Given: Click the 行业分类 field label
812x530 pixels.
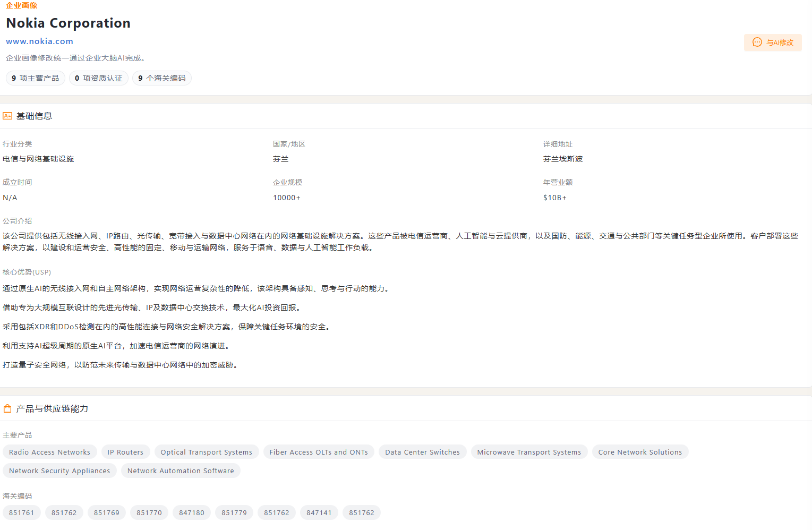Looking at the screenshot, I should click(x=18, y=144).
